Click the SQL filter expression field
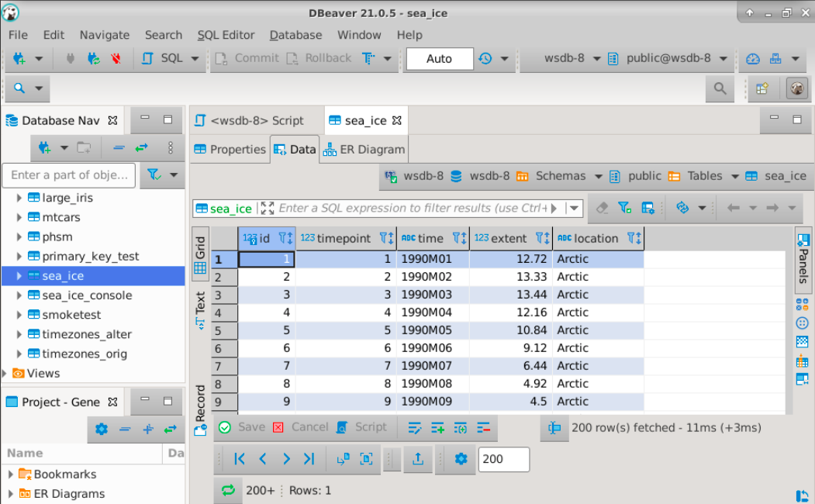Image resolution: width=815 pixels, height=504 pixels. [x=413, y=209]
